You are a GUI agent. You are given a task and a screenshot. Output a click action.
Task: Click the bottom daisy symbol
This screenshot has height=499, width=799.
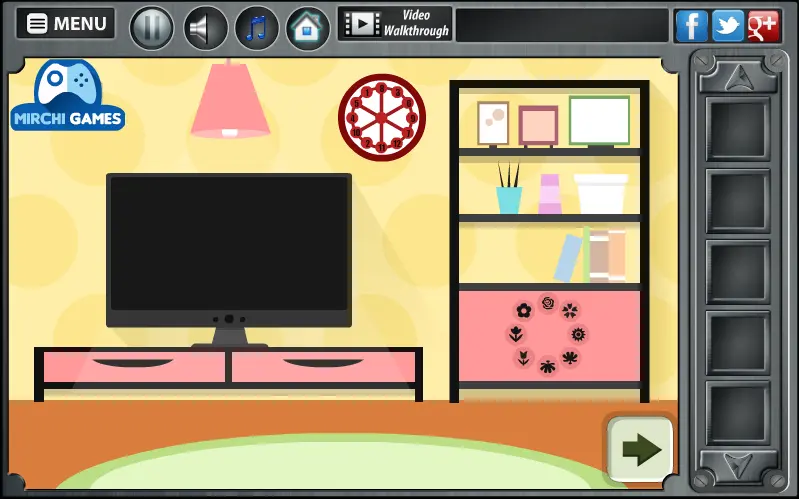(548, 366)
